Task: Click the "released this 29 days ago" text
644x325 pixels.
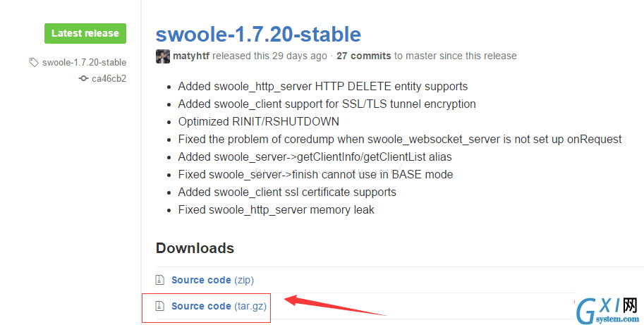Action: pos(269,56)
